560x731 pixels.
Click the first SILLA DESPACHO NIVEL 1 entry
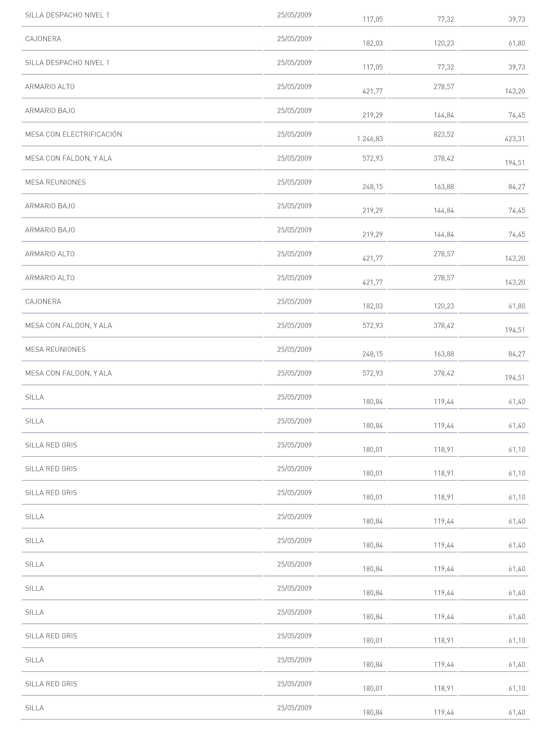coord(67,15)
